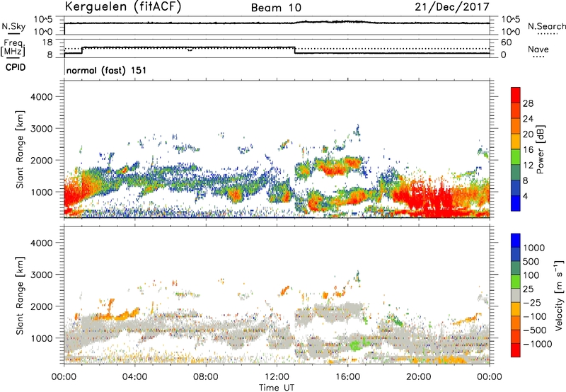Click 'Slant Range [km]' label of the velocity panel
Screen dimensions: 566x392
click(20, 295)
